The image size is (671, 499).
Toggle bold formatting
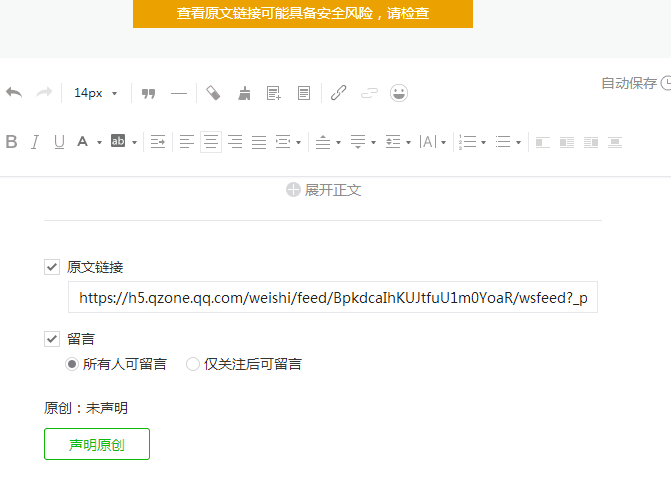point(12,142)
